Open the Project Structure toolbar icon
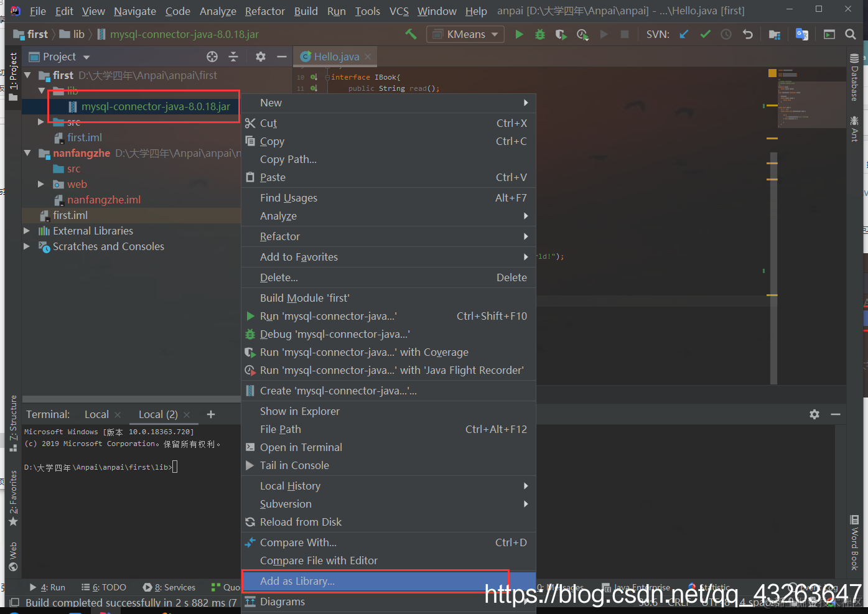 (775, 34)
